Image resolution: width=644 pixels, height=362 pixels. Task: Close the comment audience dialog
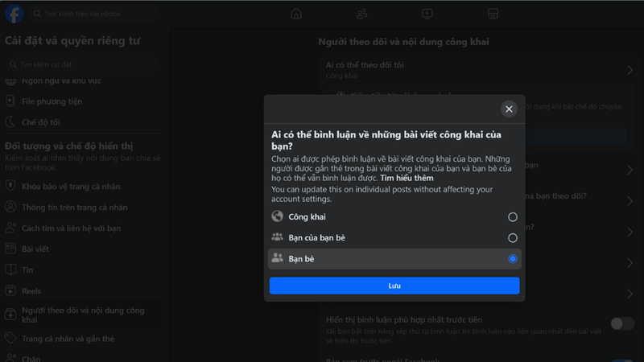[x=509, y=109]
